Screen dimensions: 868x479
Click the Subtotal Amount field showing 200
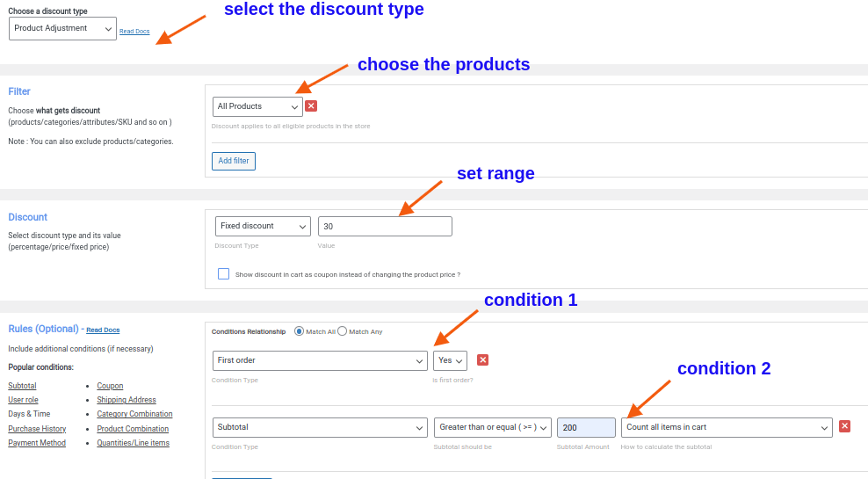click(x=586, y=427)
